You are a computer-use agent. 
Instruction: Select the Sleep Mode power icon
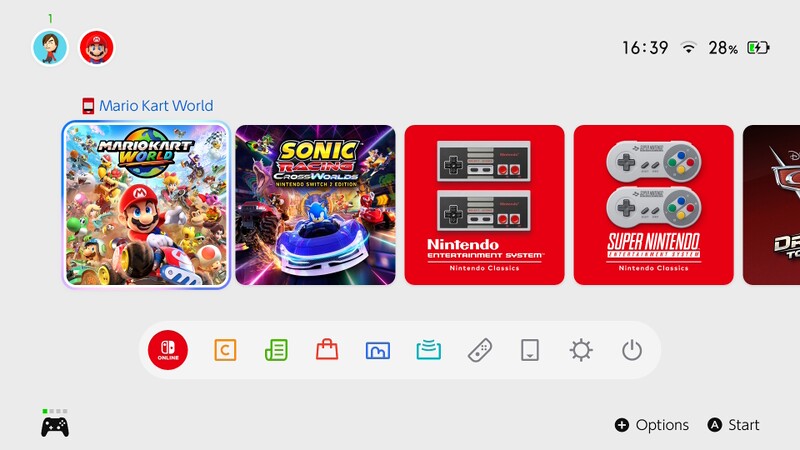(632, 351)
